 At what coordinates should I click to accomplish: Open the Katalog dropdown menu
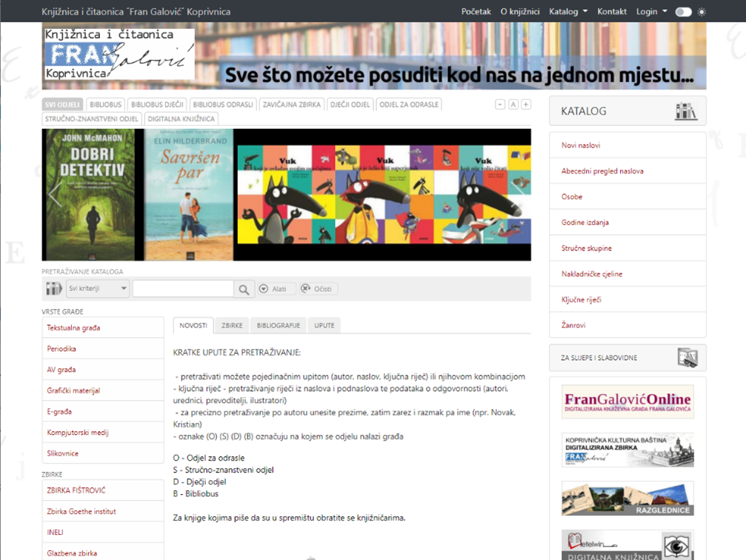click(x=568, y=11)
